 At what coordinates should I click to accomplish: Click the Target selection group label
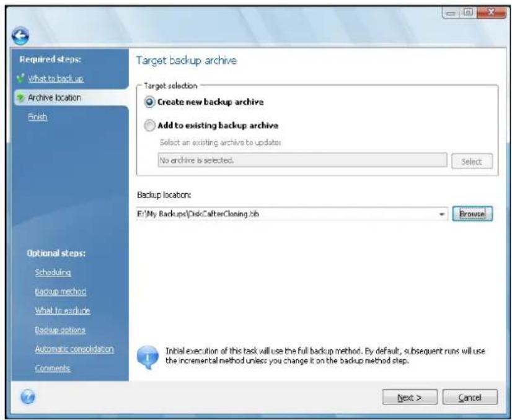[171, 86]
